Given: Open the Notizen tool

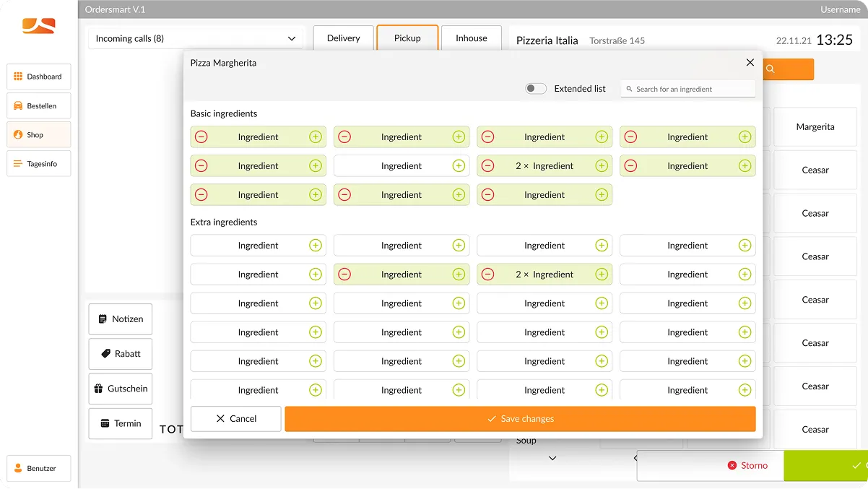Looking at the screenshot, I should 120,319.
